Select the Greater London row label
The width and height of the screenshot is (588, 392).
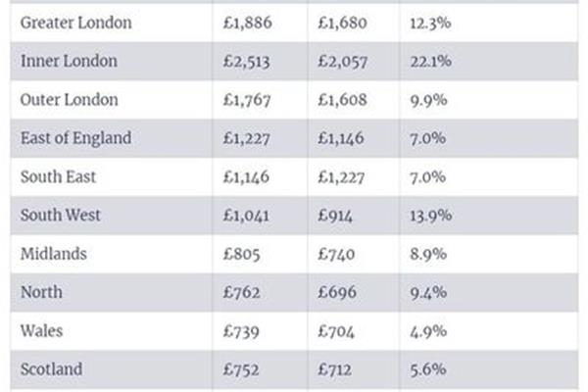pos(76,23)
